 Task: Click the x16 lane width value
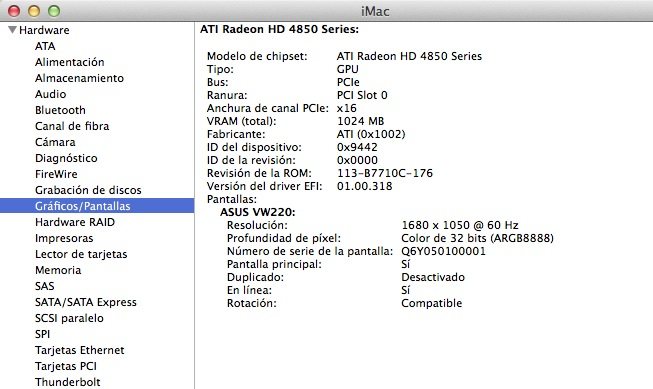coord(346,108)
